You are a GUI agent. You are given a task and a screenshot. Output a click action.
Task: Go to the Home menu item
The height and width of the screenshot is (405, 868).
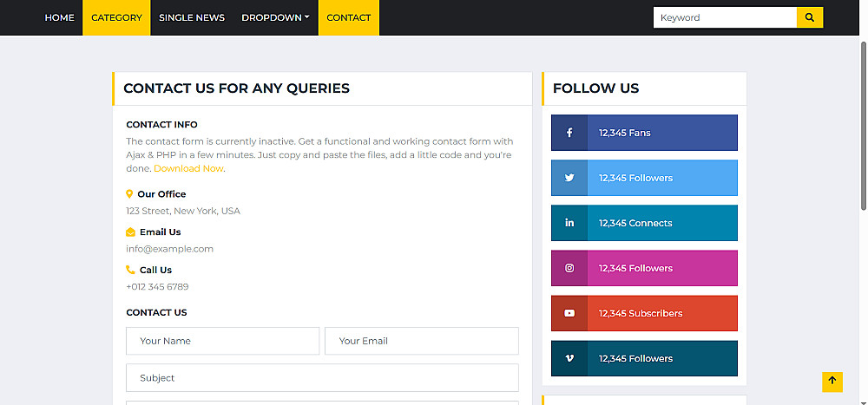pos(59,17)
